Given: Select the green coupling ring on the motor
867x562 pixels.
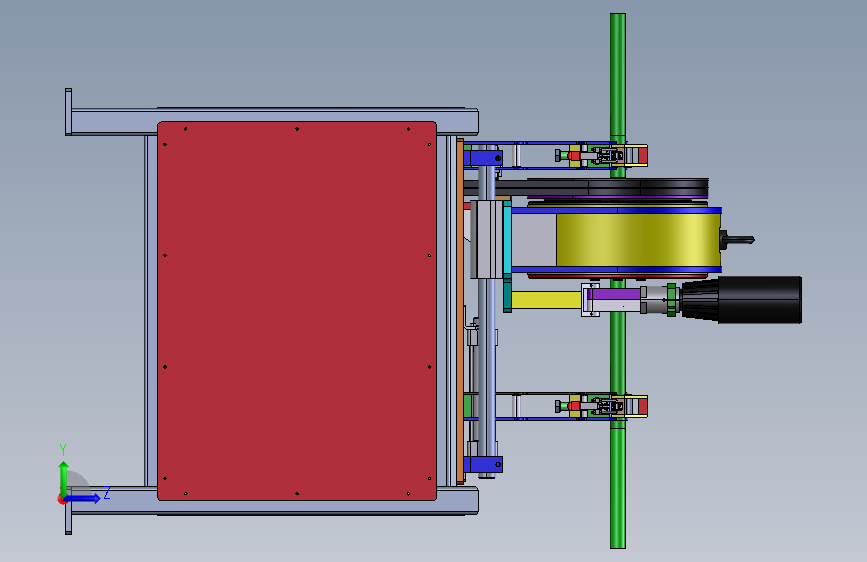Looking at the screenshot, I should click(671, 300).
